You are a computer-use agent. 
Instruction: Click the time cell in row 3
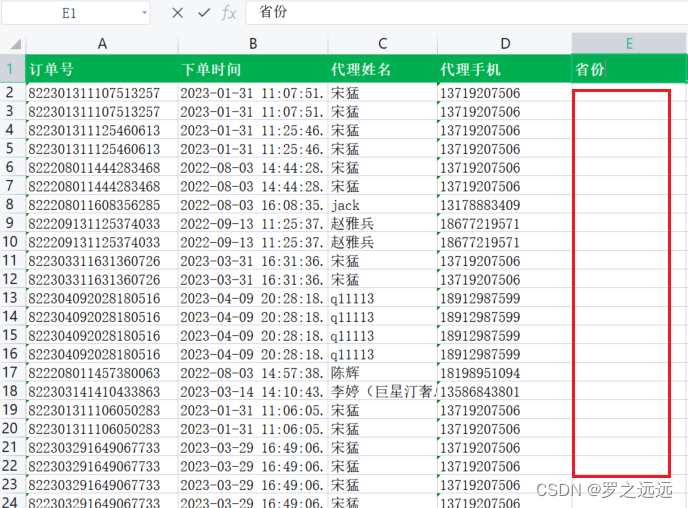pyautogui.click(x=253, y=111)
